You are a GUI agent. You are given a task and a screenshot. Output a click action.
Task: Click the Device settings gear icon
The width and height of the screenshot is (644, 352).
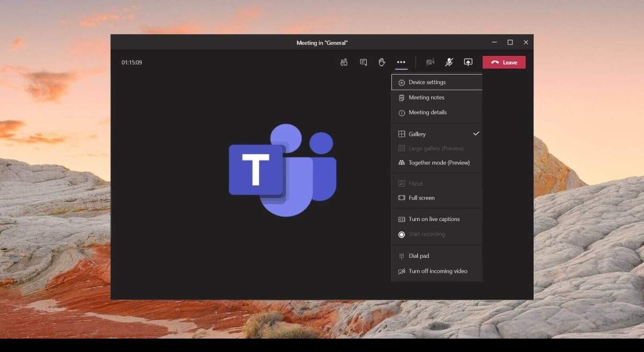pyautogui.click(x=401, y=83)
